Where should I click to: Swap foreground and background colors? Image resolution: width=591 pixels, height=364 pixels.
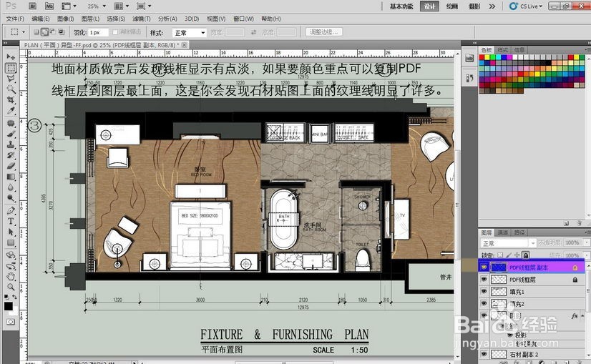click(15, 297)
